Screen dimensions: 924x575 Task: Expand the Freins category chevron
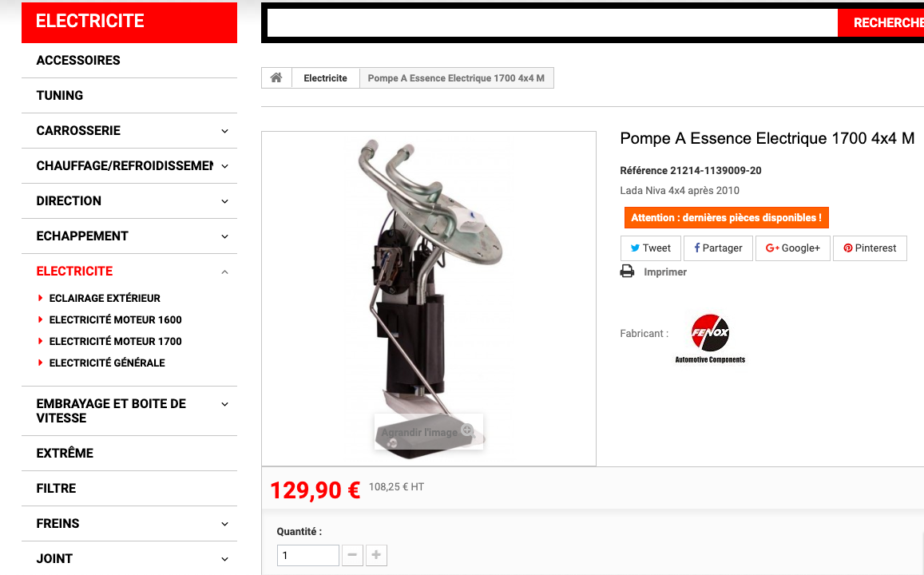pos(224,524)
